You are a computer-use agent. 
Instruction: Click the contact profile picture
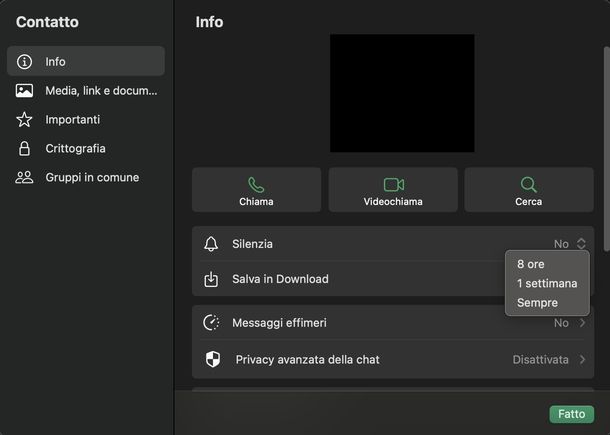402,94
